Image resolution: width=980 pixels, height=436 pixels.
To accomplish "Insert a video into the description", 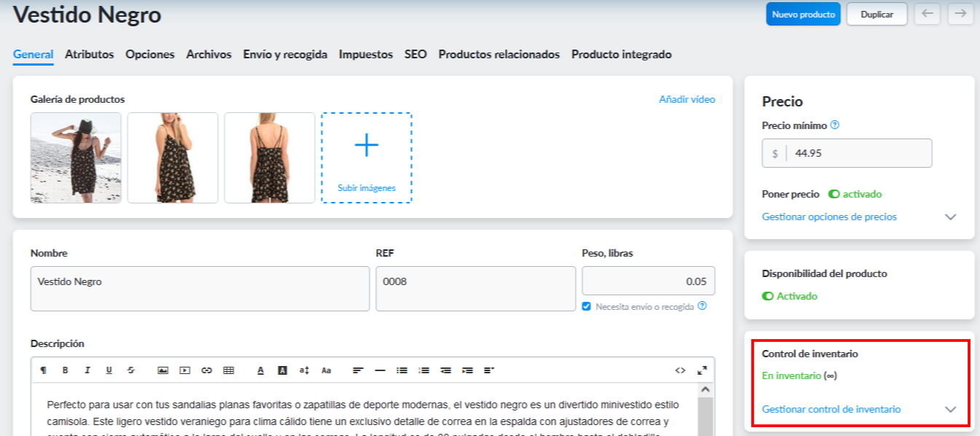I will tap(185, 370).
